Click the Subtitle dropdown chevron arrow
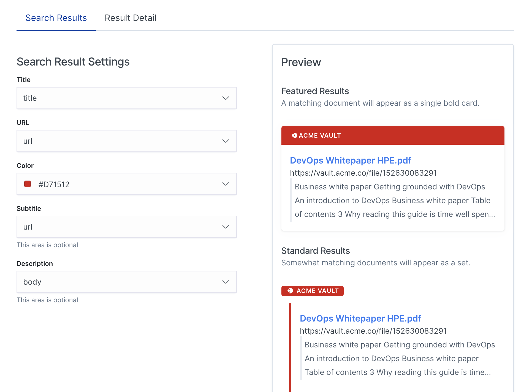The image size is (532, 392). click(x=226, y=227)
